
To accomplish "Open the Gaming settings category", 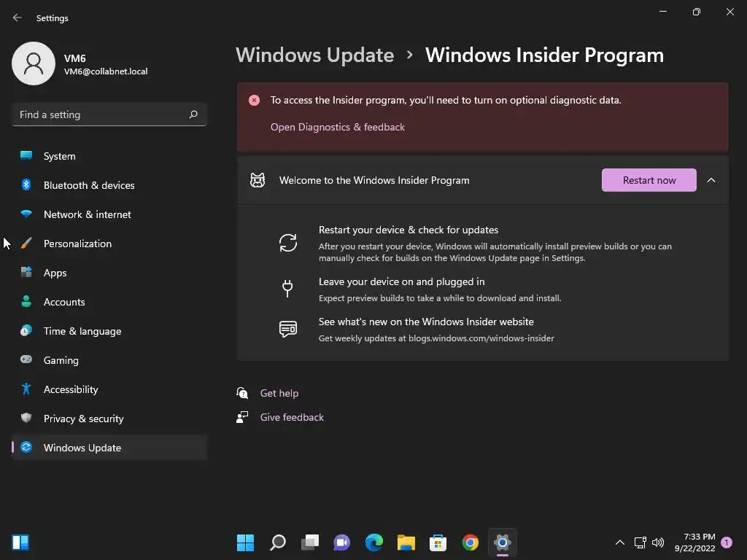I will [x=109, y=359].
